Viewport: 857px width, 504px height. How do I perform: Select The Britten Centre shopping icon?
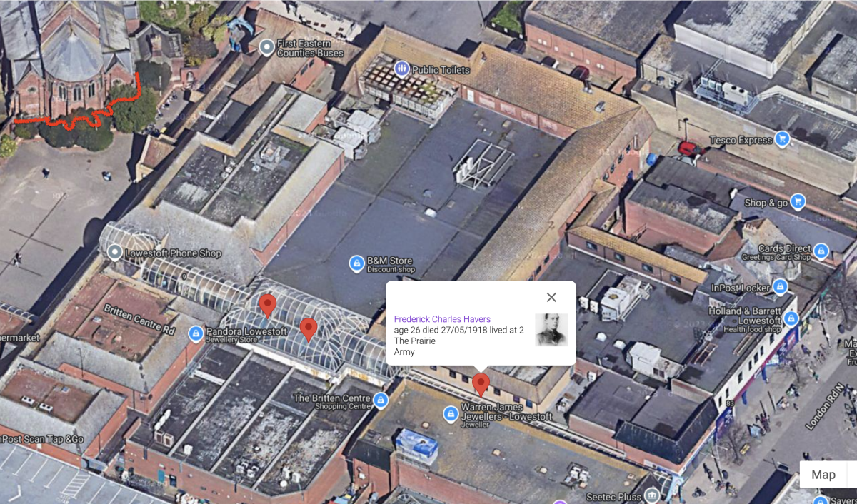coord(381,400)
